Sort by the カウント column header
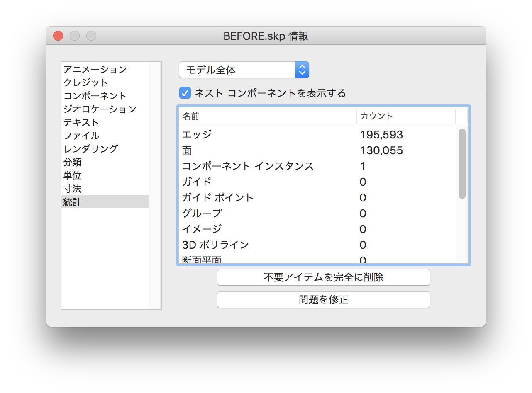This screenshot has width=532, height=393. tap(405, 116)
